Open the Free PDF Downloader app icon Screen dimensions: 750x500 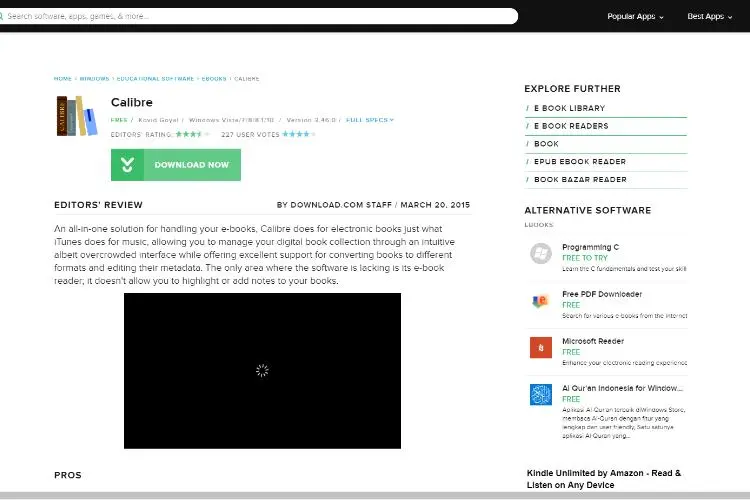541,300
